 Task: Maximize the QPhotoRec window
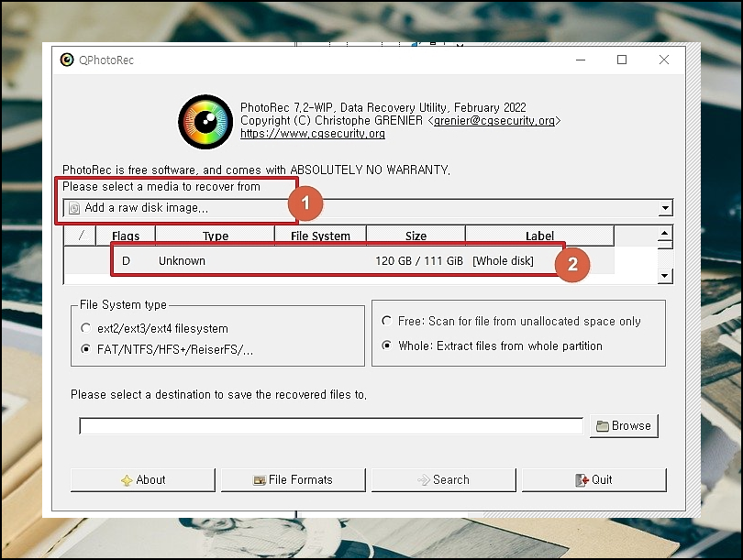622,60
